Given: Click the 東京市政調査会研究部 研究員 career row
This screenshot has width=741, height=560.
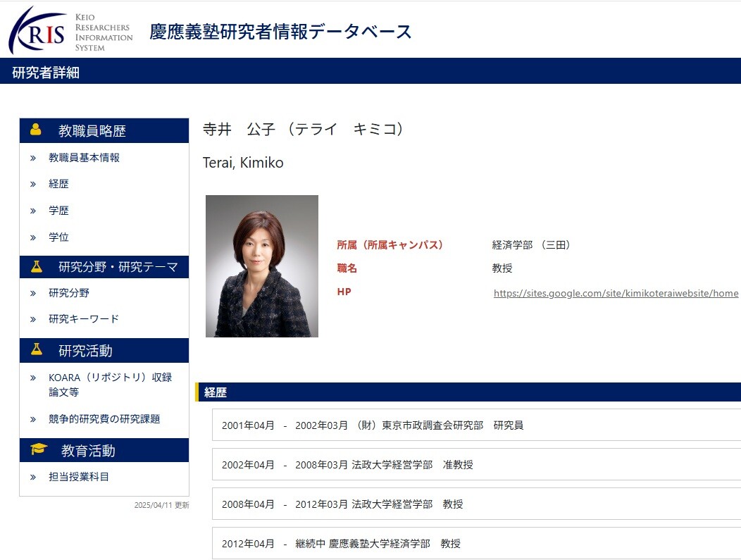Looking at the screenshot, I should click(x=476, y=425).
